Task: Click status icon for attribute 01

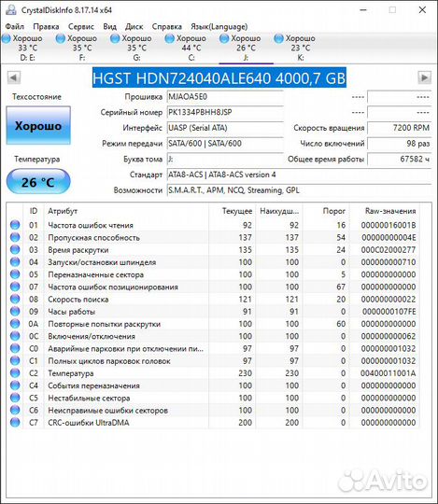Action: pos(15,225)
